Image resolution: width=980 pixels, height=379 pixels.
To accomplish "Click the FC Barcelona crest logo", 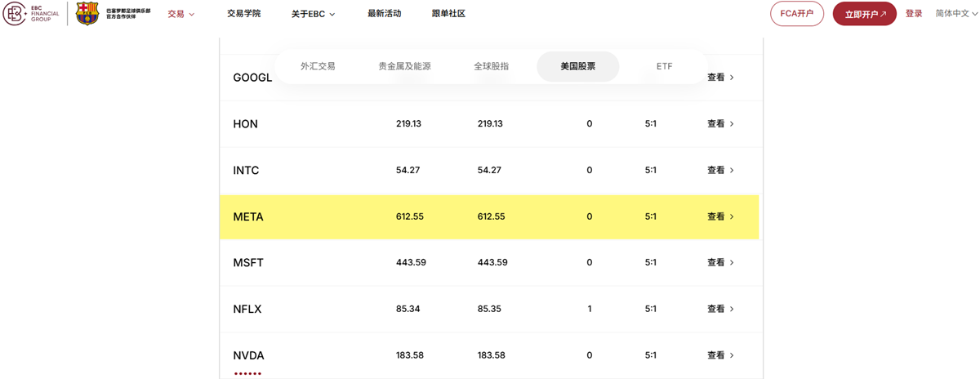I will coord(87,14).
